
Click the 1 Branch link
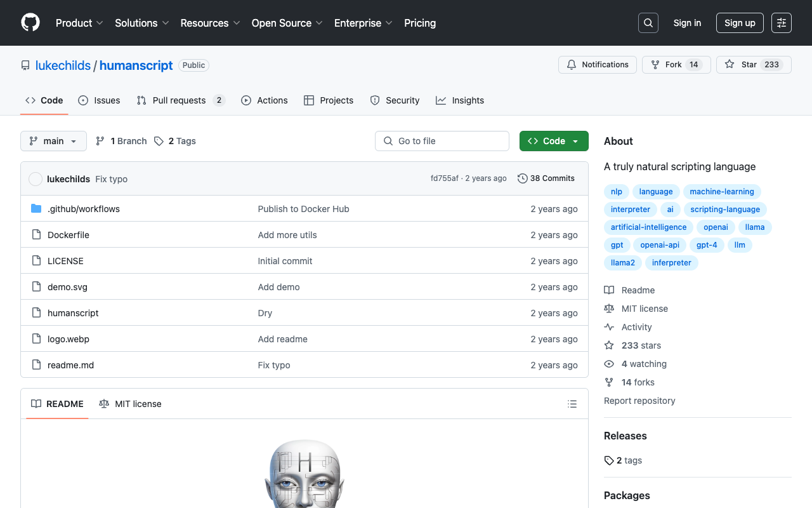point(121,141)
